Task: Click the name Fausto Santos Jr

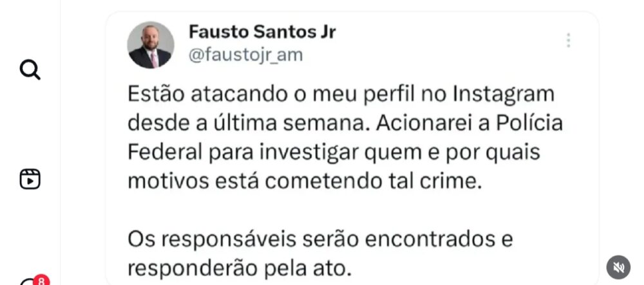Action: click(262, 32)
